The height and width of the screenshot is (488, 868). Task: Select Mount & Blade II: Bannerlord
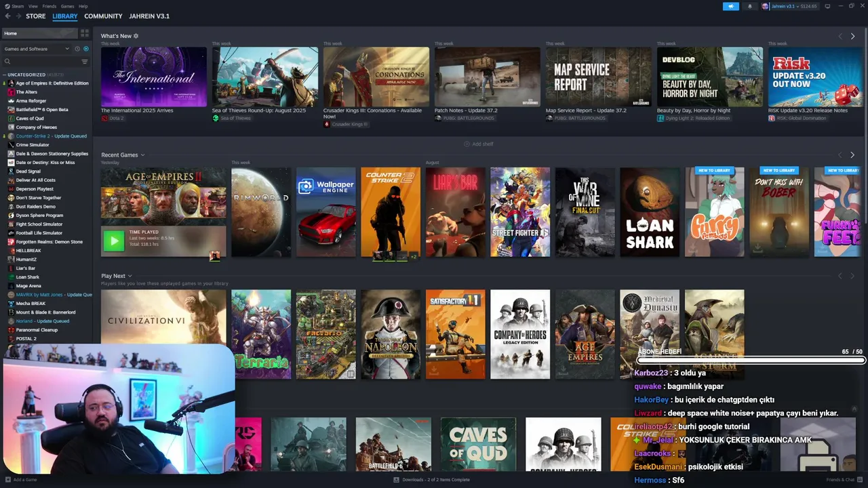[x=45, y=312]
